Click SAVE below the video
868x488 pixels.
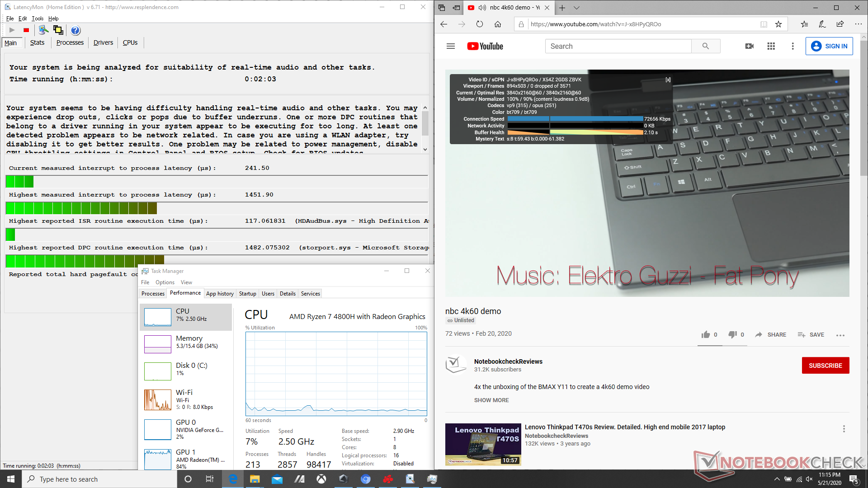click(x=811, y=335)
